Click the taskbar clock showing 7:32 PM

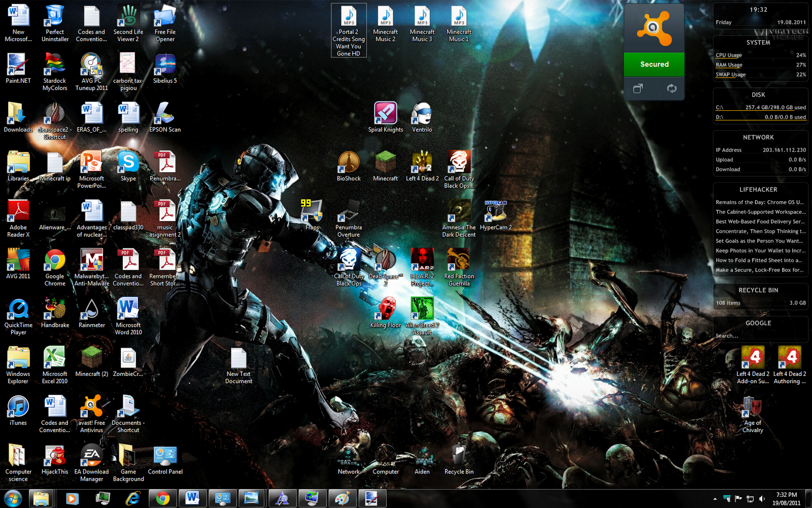tap(786, 498)
